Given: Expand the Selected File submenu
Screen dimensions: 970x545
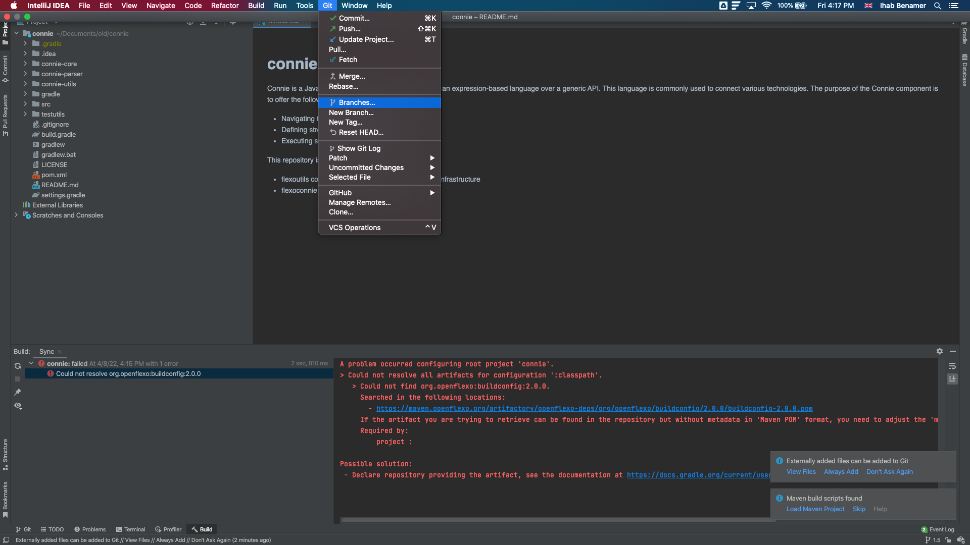Looking at the screenshot, I should pyautogui.click(x=379, y=177).
